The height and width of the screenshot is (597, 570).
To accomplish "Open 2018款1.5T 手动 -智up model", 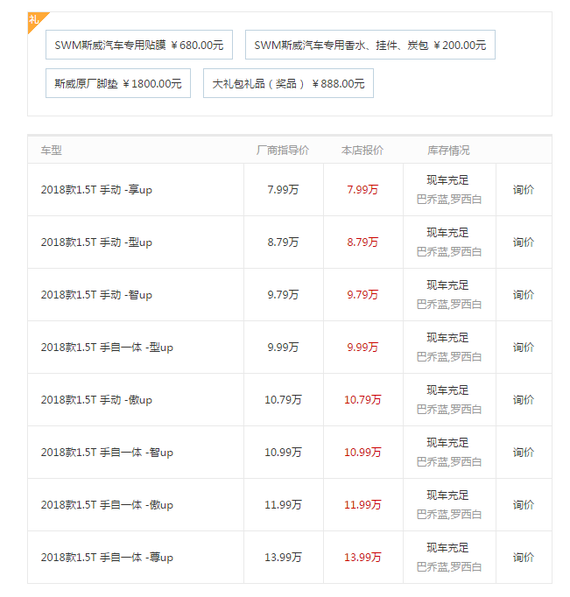I will [96, 295].
